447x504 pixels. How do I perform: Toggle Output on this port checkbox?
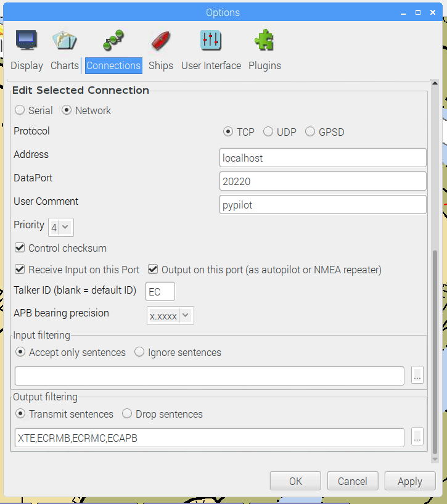[x=153, y=270]
